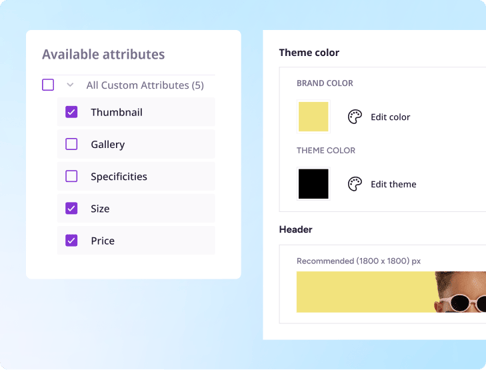Click the Specificities row label

coord(119,177)
